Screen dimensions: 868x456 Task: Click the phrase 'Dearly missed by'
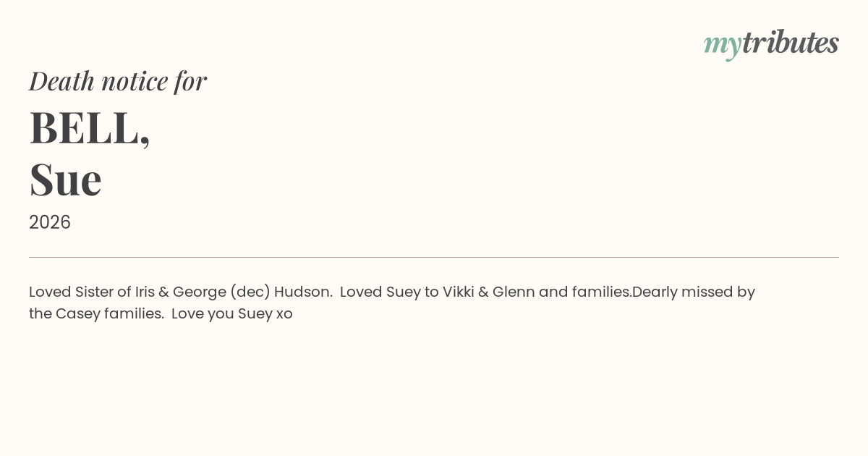694,292
